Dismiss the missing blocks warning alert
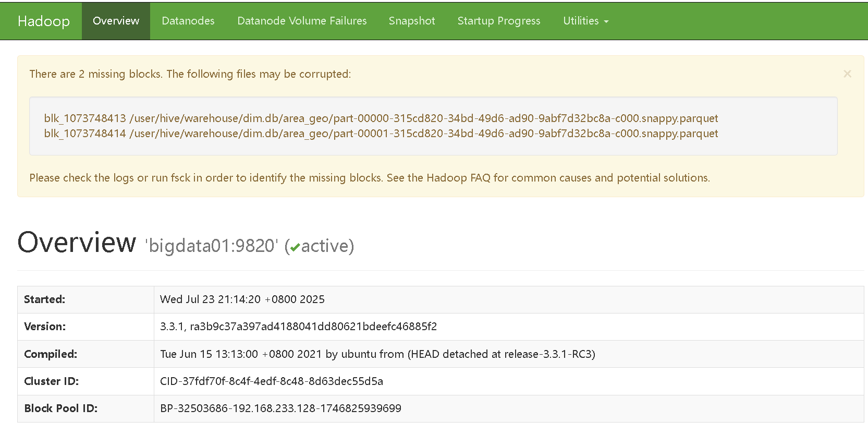 (847, 74)
